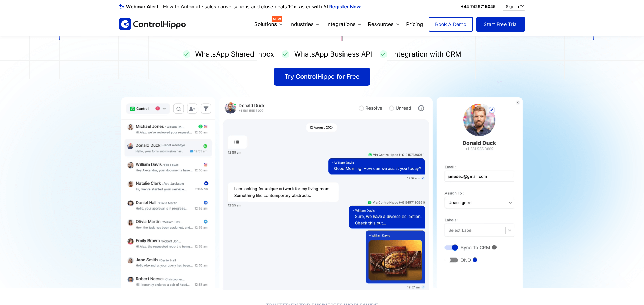Image resolution: width=644 pixels, height=305 pixels.
Task: Open the Solutions menu
Action: 268,24
